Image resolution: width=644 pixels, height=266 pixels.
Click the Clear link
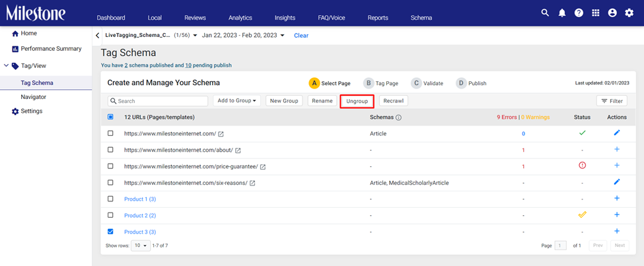coord(301,36)
